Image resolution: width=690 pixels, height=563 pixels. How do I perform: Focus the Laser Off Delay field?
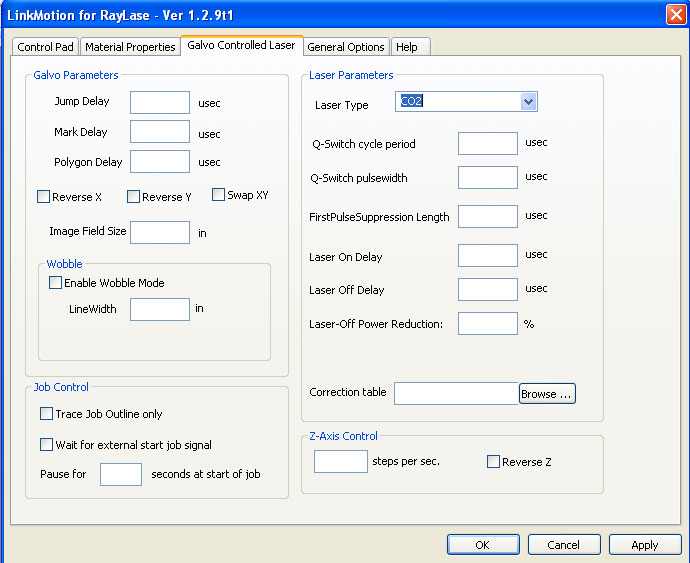click(x=488, y=289)
